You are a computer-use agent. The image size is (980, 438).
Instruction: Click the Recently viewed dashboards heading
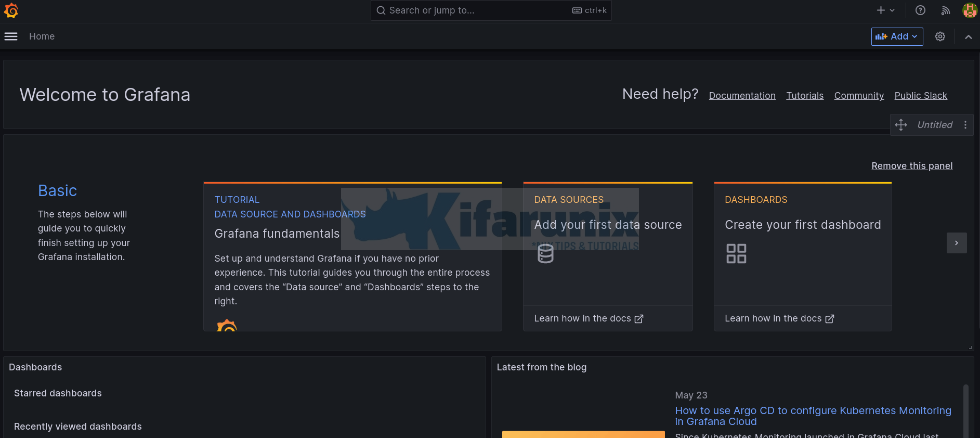pyautogui.click(x=78, y=427)
